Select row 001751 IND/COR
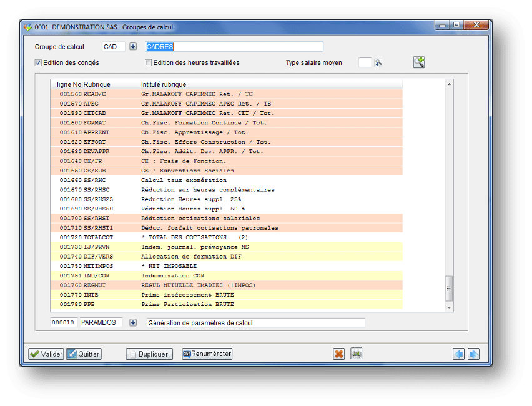Image resolution: width=532 pixels, height=406 pixels. (227, 275)
